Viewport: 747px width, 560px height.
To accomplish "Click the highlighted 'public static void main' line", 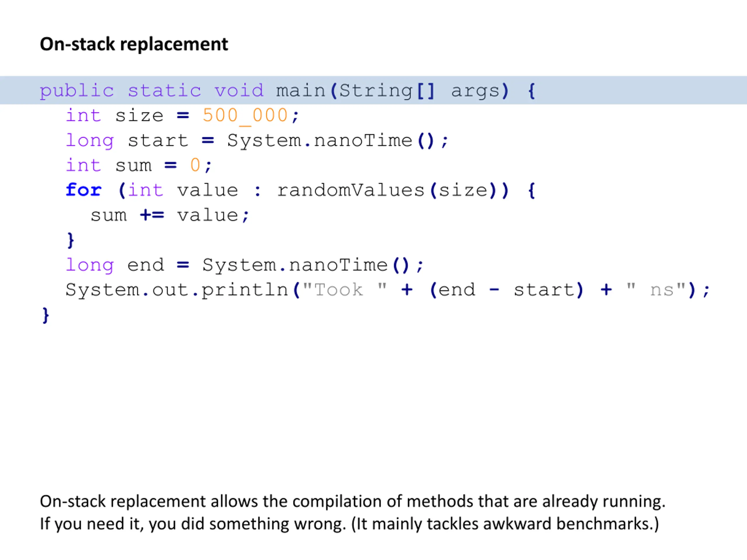I will coord(373,90).
